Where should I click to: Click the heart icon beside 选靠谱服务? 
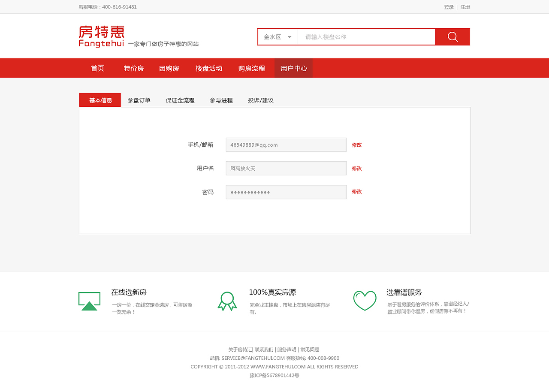tap(365, 301)
